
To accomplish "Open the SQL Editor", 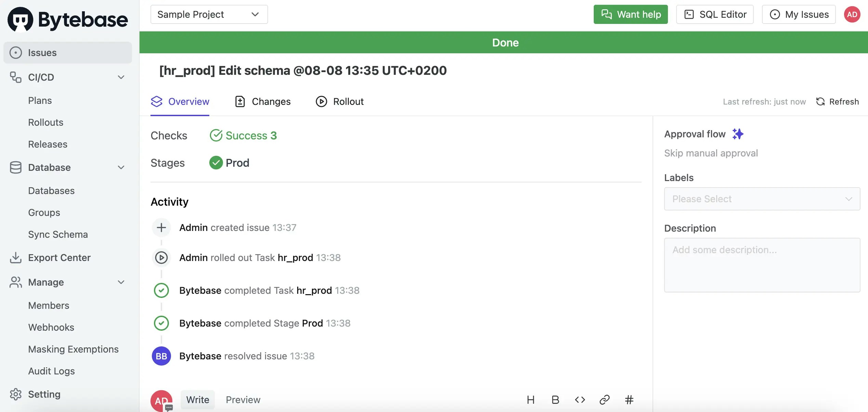I will 714,14.
